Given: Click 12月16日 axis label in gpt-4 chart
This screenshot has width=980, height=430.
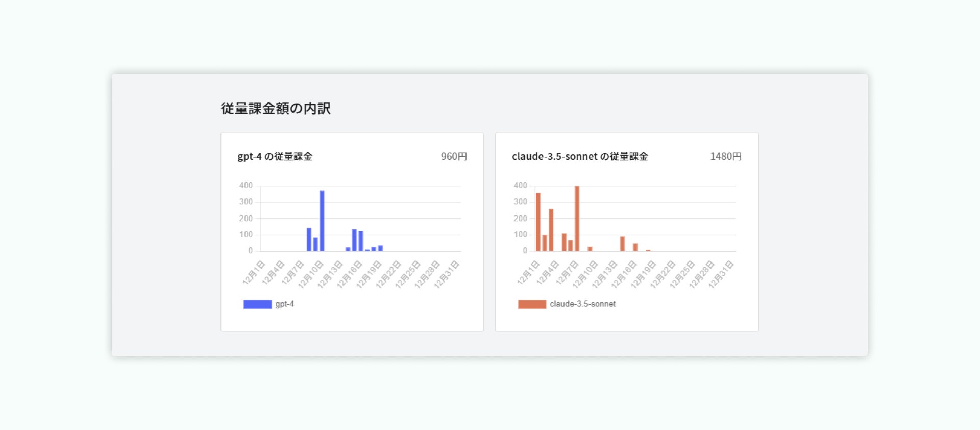Looking at the screenshot, I should pos(350,275).
